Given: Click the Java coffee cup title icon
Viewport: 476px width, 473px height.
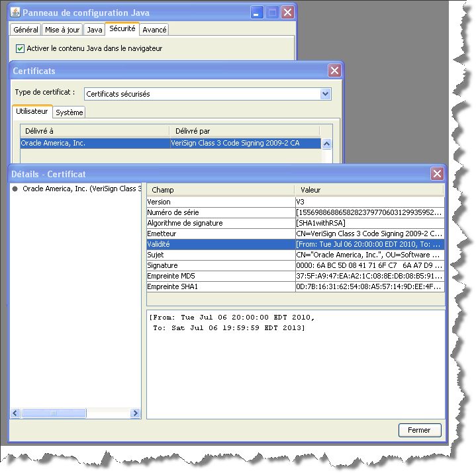Looking at the screenshot, I should [15, 13].
